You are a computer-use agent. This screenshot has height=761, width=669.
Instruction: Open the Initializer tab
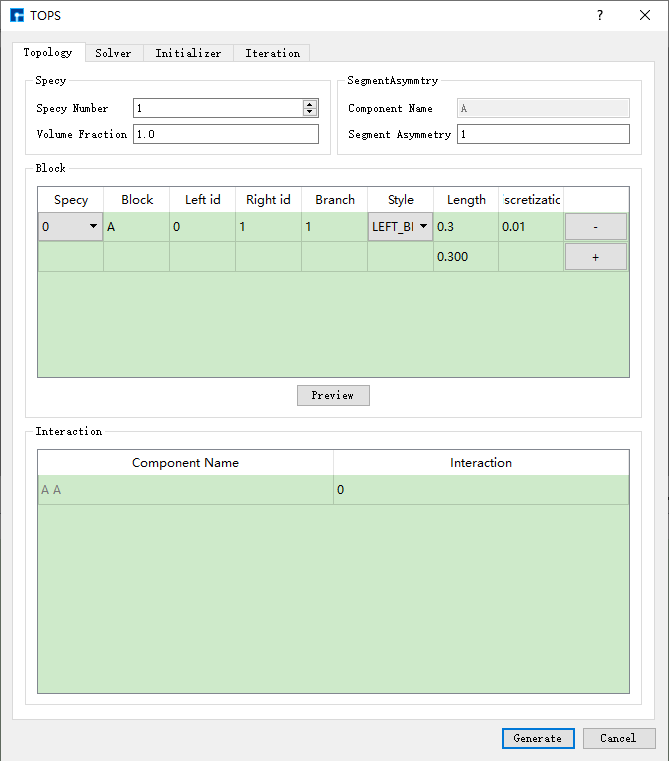(188, 53)
